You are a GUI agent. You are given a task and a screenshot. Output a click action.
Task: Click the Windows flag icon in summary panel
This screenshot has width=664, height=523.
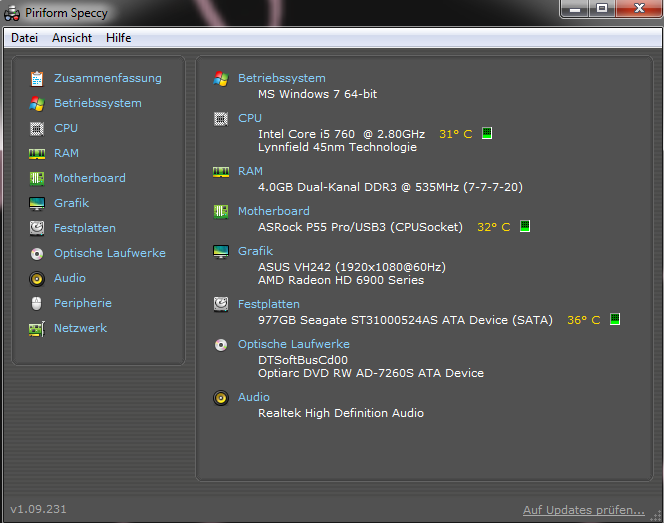(221, 78)
